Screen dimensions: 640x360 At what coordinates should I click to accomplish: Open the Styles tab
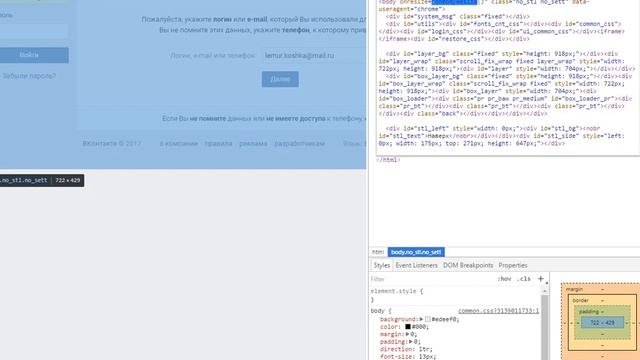click(x=382, y=265)
